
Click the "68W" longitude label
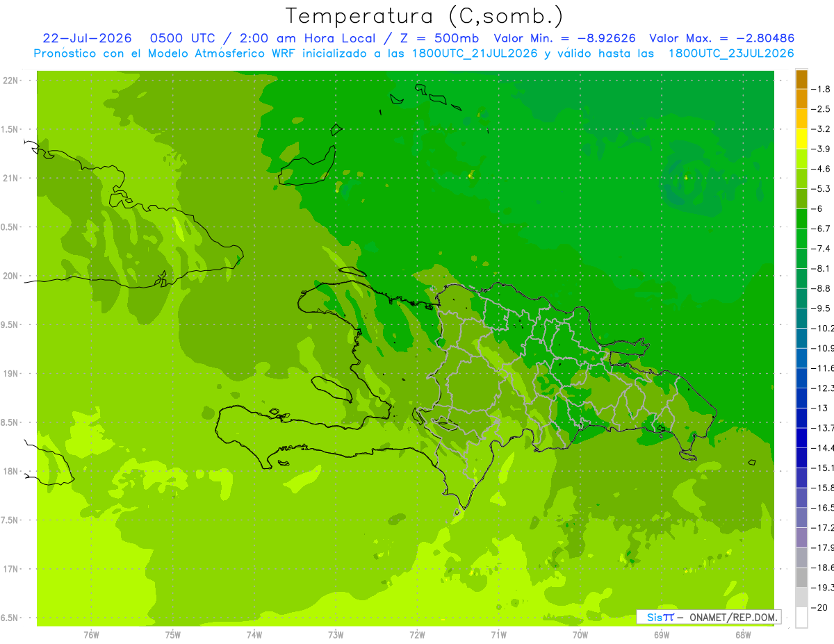[x=743, y=634]
